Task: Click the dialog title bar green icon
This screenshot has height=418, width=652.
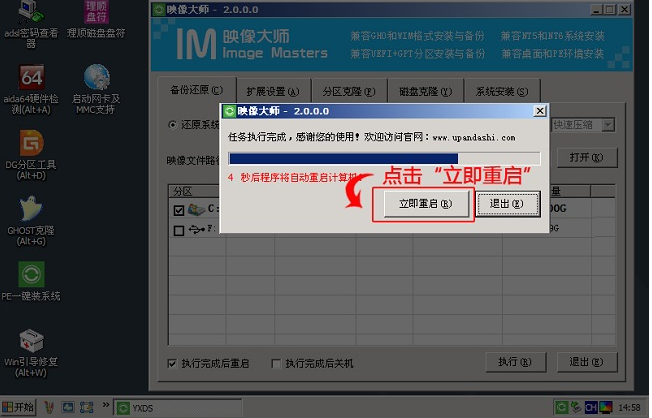Action: click(229, 111)
